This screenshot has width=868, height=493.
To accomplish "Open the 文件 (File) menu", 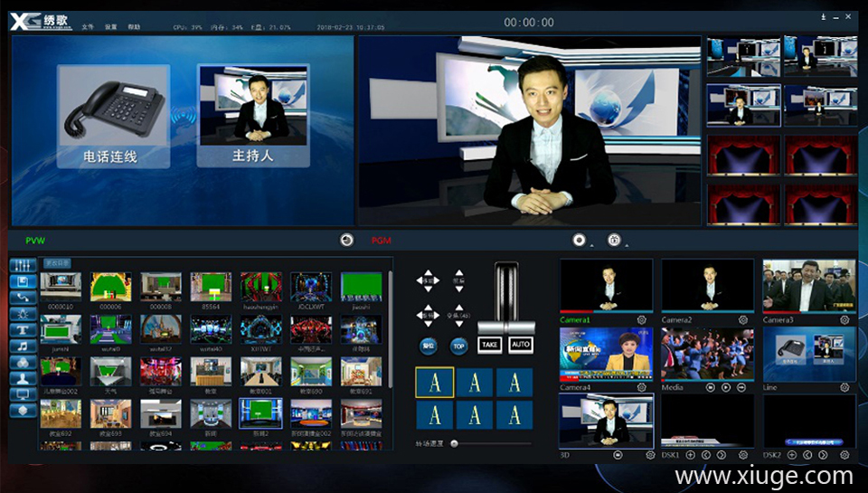I will pos(88,27).
